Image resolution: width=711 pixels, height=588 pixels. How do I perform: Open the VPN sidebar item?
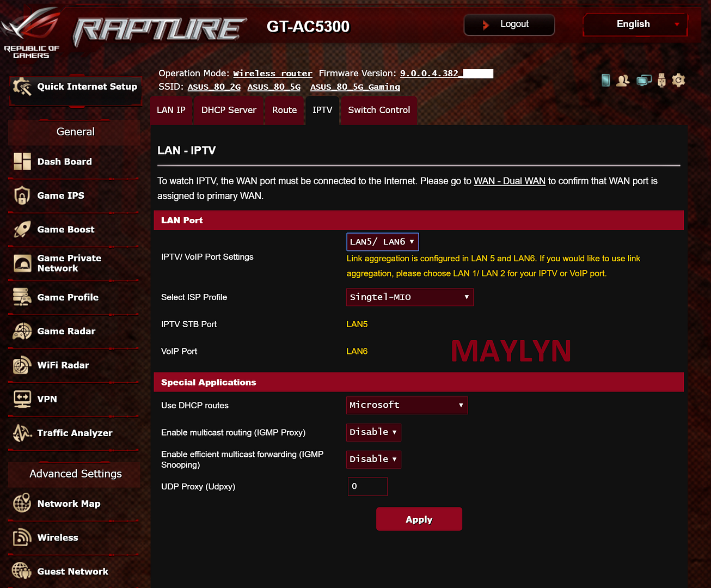point(47,399)
